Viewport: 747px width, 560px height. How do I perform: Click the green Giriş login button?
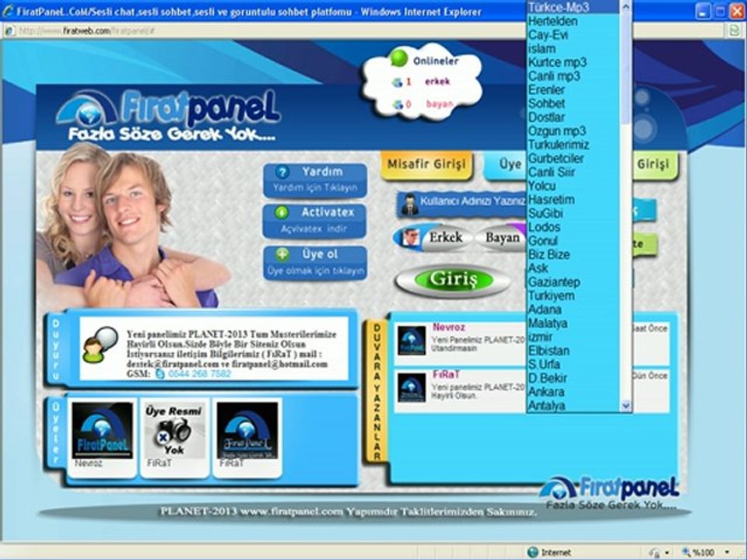point(453,280)
